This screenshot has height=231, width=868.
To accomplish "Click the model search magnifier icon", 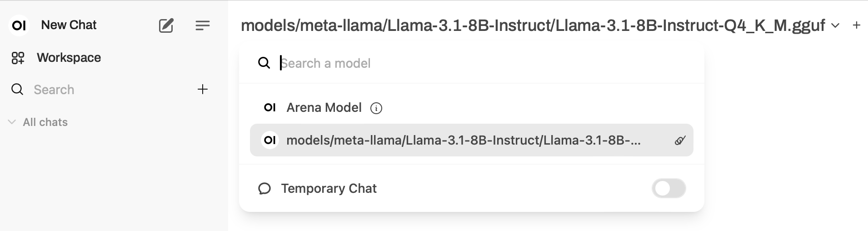I will (264, 63).
